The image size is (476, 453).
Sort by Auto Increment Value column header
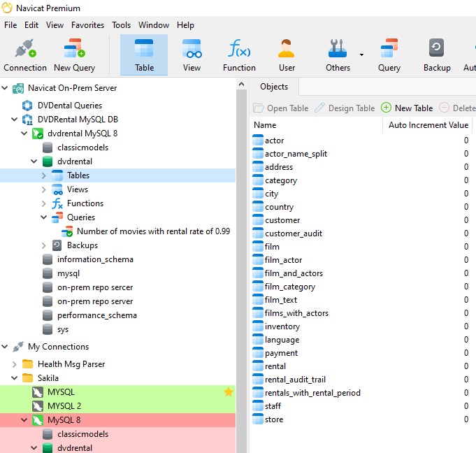tap(428, 125)
